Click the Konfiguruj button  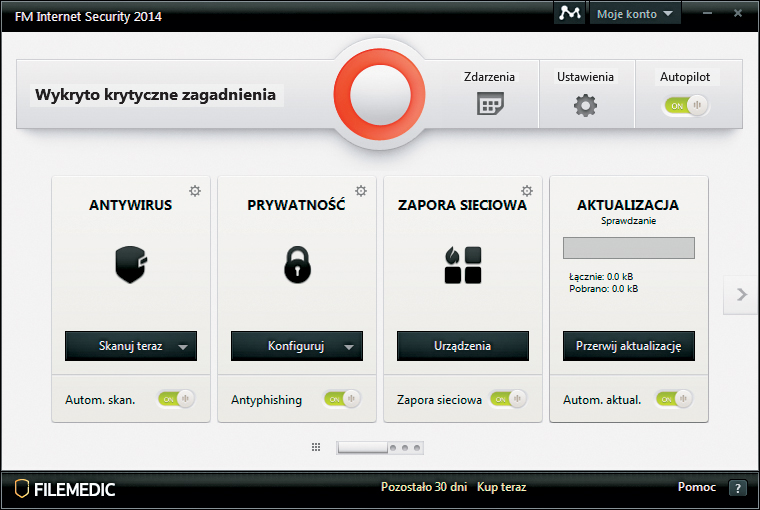(296, 346)
